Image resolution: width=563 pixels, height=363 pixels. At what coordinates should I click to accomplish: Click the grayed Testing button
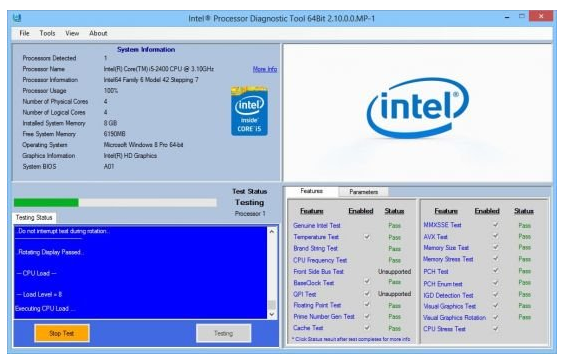coord(223,333)
